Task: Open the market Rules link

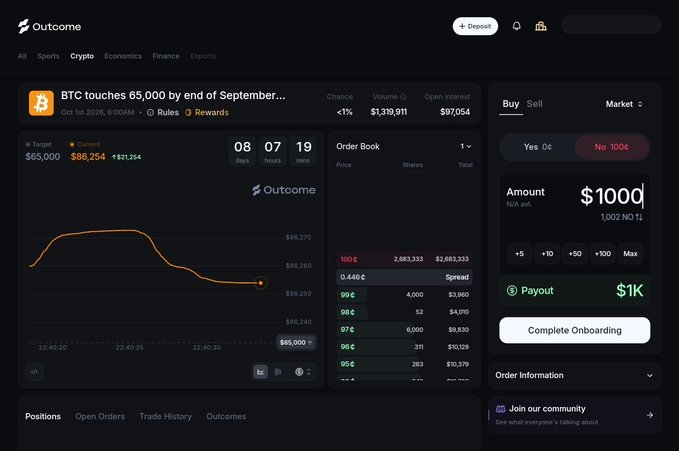Action: tap(163, 112)
